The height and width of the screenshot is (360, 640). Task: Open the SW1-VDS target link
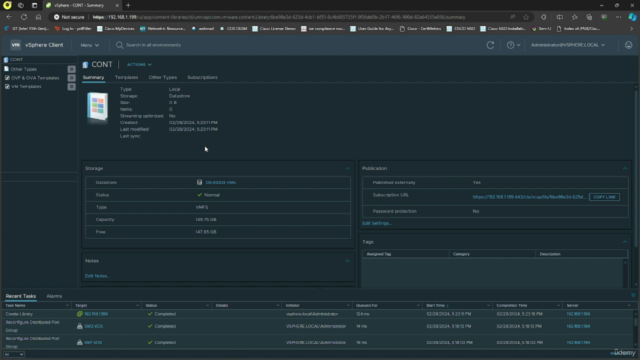point(93,342)
